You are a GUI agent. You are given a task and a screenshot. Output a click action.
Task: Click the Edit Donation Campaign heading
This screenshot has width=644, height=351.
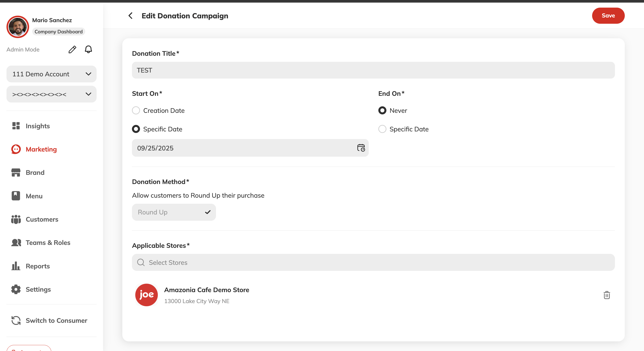pos(185,16)
